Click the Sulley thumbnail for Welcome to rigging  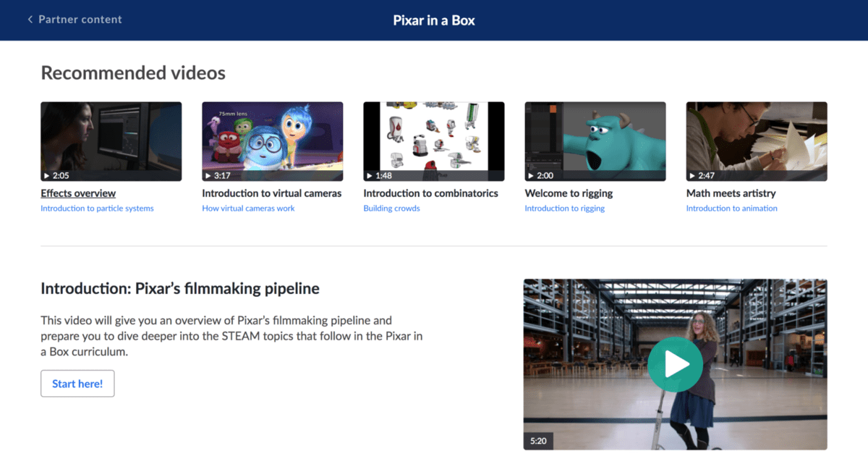click(x=595, y=140)
